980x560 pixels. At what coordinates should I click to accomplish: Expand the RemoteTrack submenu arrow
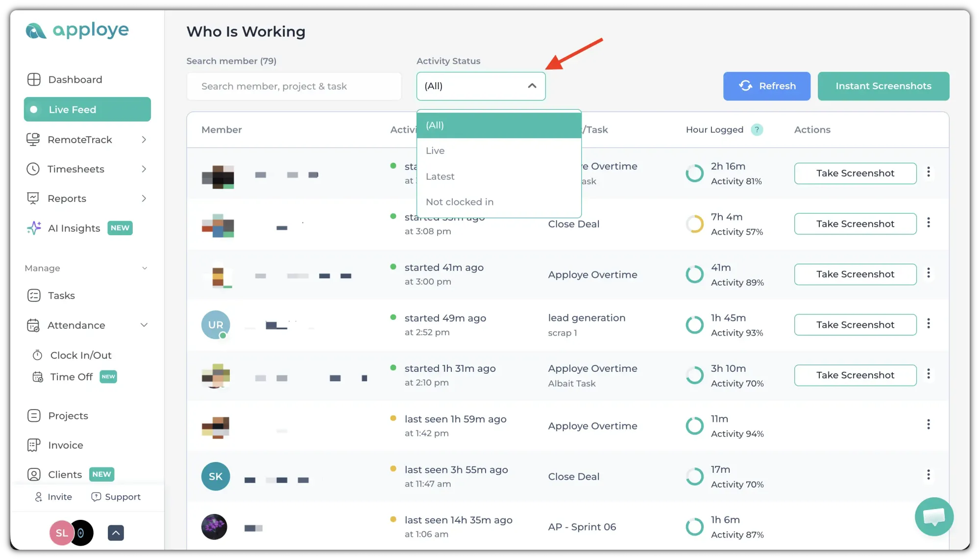tap(144, 140)
